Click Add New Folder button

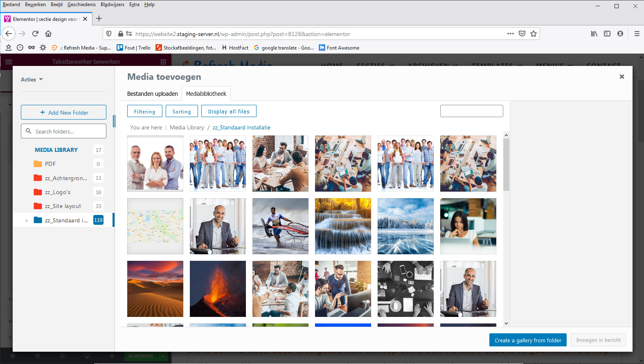63,112
